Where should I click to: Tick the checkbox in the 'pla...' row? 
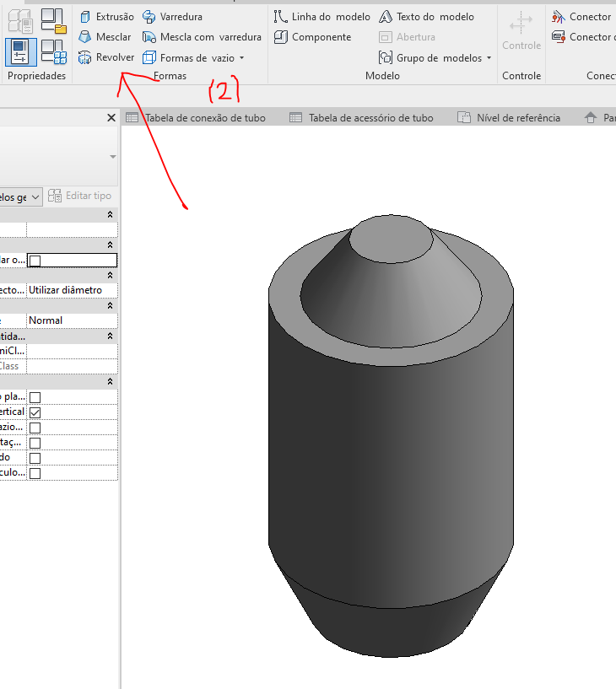[x=35, y=397]
